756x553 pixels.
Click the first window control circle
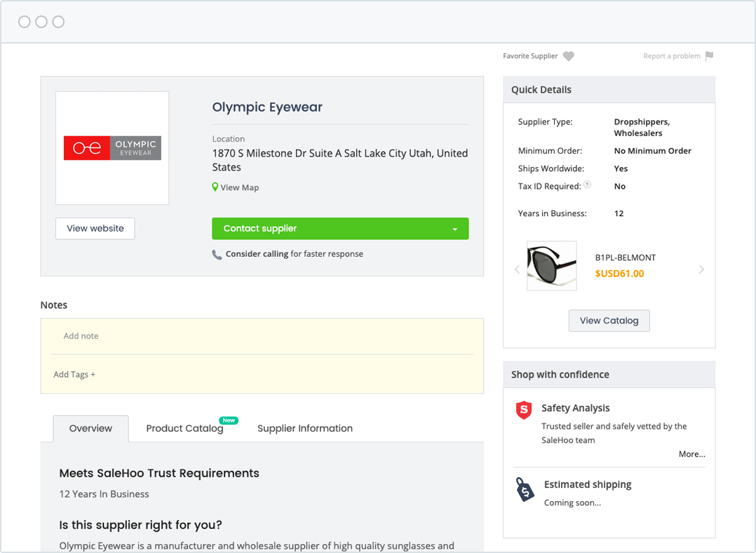coord(24,22)
